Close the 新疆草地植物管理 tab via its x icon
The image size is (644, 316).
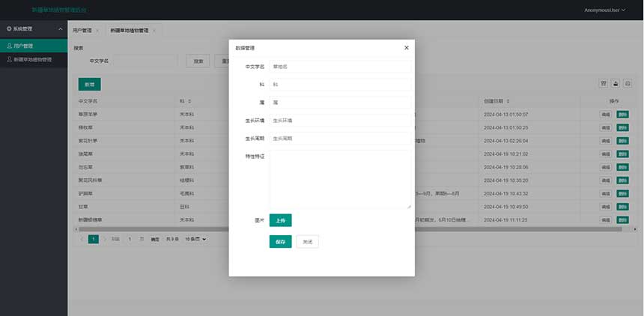click(x=154, y=31)
